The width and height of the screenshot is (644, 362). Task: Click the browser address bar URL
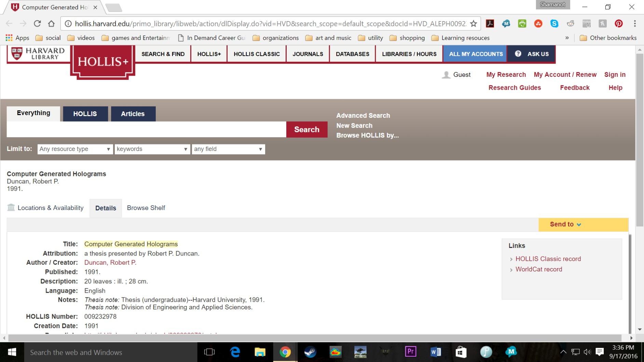270,24
